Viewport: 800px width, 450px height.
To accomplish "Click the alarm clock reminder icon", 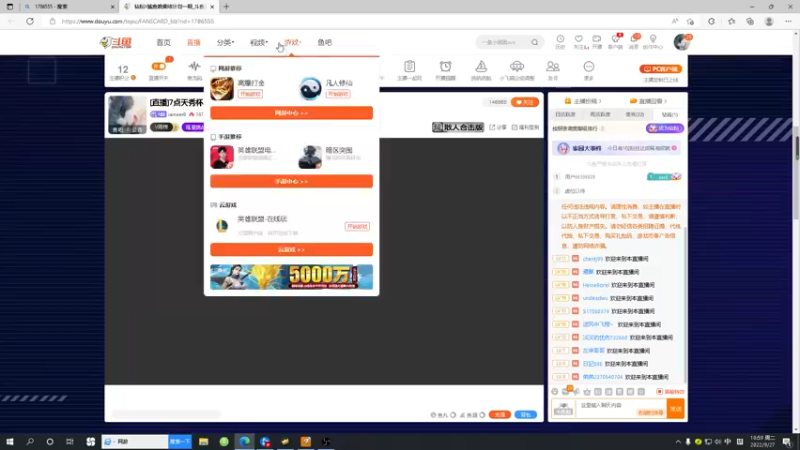I will (x=445, y=66).
